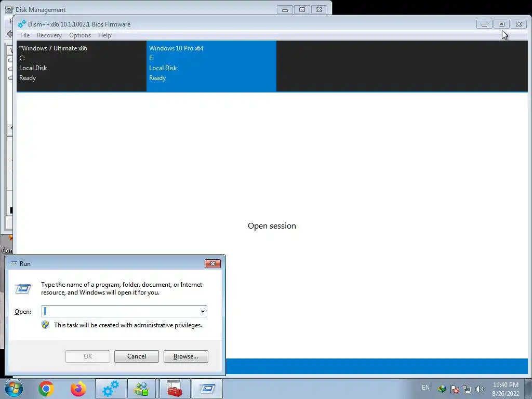Launch Google Chrome from the taskbar
The height and width of the screenshot is (399, 532).
pyautogui.click(x=46, y=389)
